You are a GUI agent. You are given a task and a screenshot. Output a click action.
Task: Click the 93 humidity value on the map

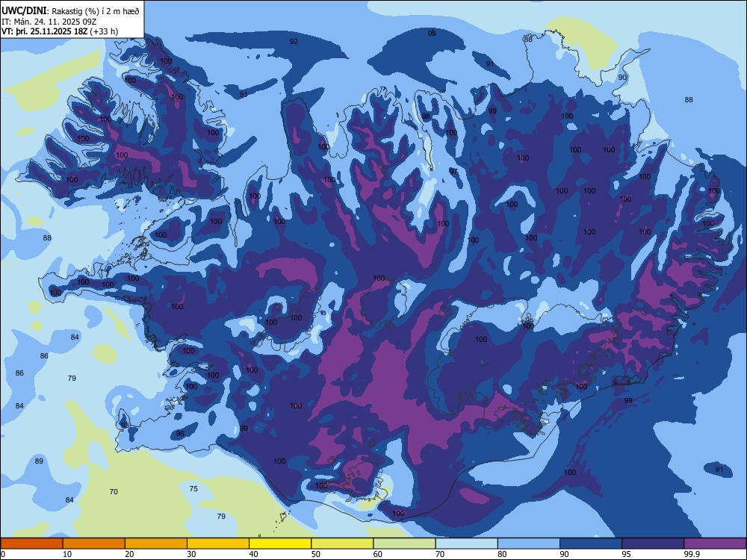(124, 426)
